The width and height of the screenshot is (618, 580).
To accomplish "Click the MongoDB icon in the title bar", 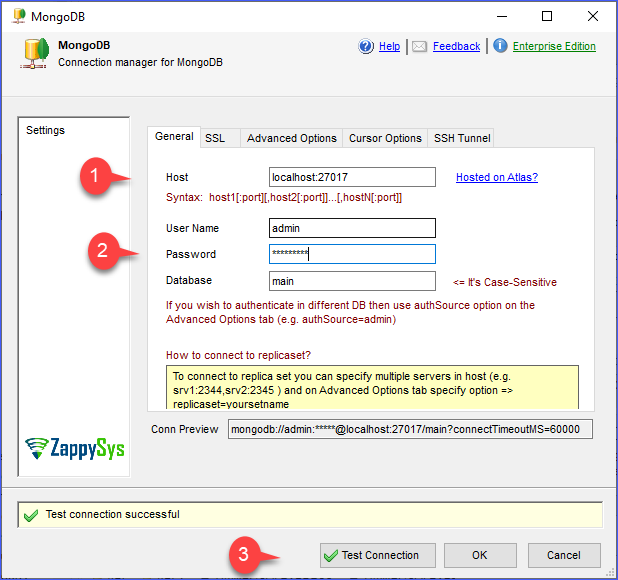I will 19,16.
